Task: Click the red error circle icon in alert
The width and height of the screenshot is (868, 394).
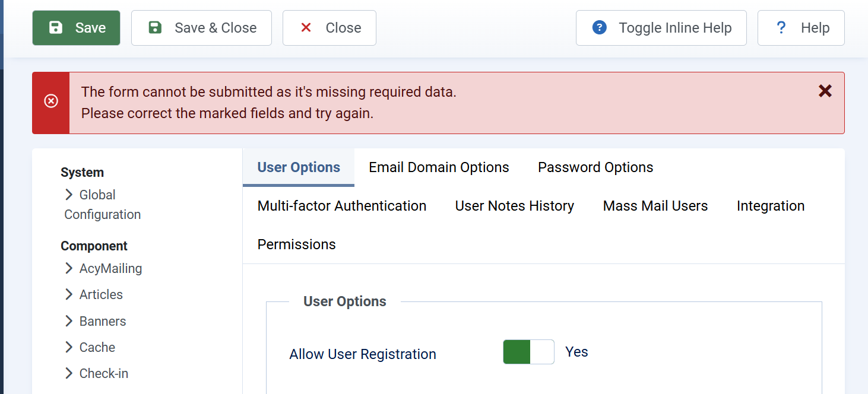Action: click(x=51, y=101)
